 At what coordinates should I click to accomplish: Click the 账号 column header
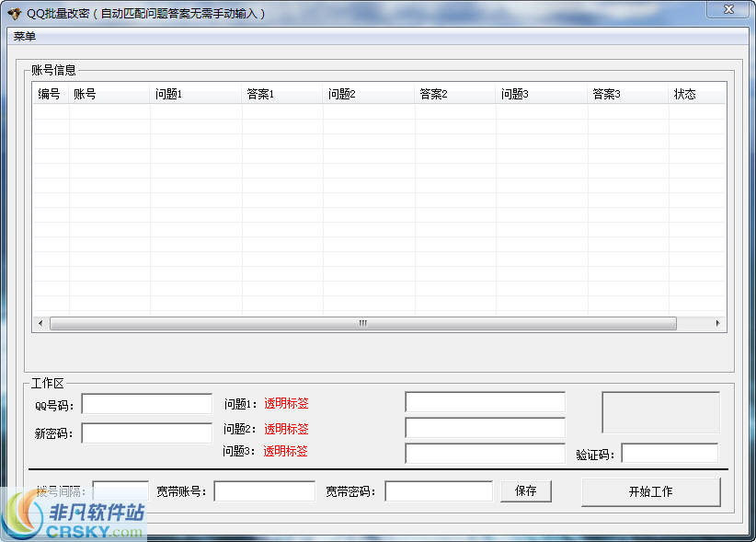(x=109, y=94)
